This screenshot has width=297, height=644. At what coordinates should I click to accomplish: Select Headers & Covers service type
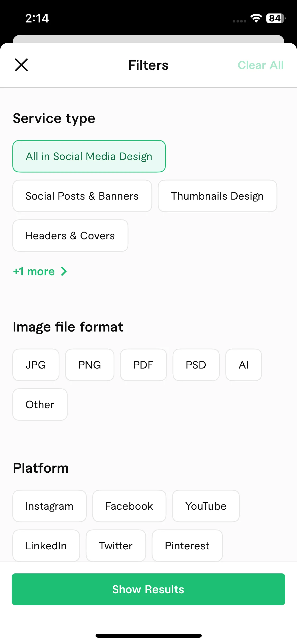point(70,236)
